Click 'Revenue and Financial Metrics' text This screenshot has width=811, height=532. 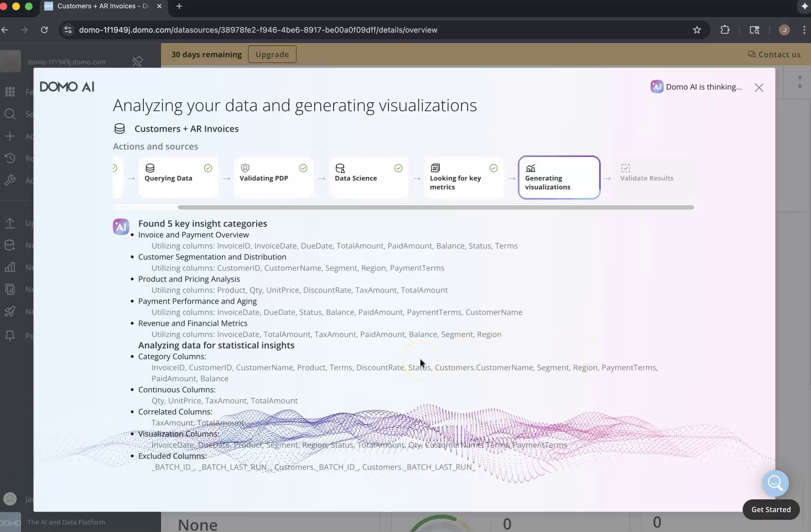[x=193, y=324]
